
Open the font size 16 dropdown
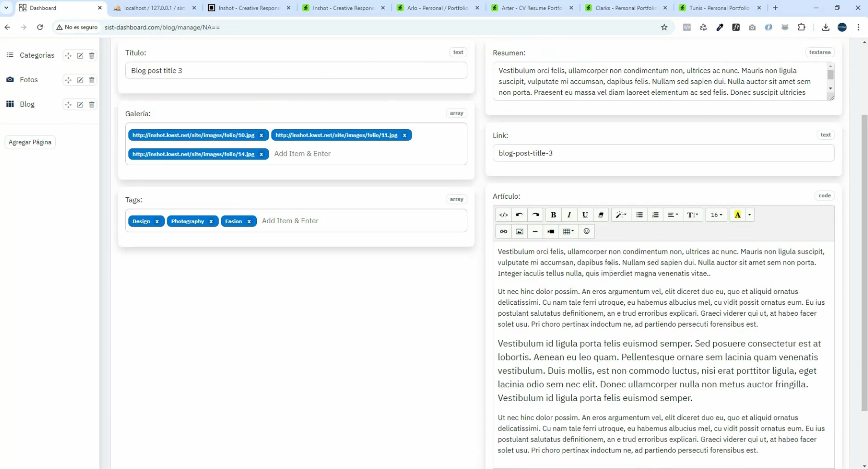[x=716, y=215]
